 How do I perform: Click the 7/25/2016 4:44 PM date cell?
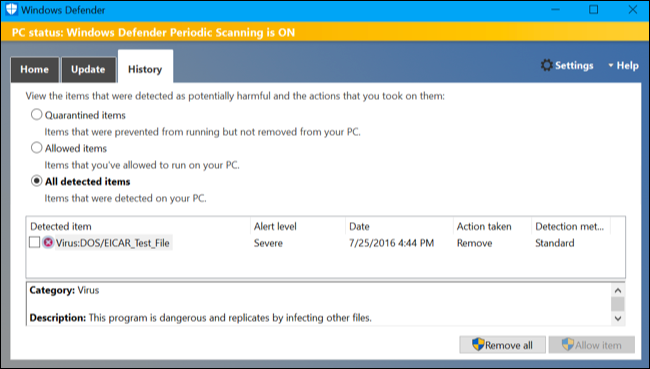tap(391, 243)
